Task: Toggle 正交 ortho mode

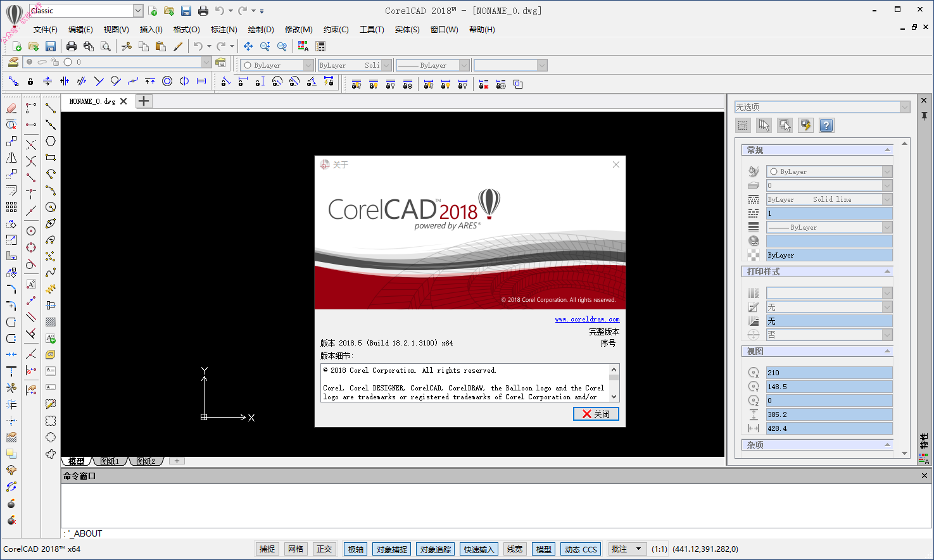Action: click(324, 549)
